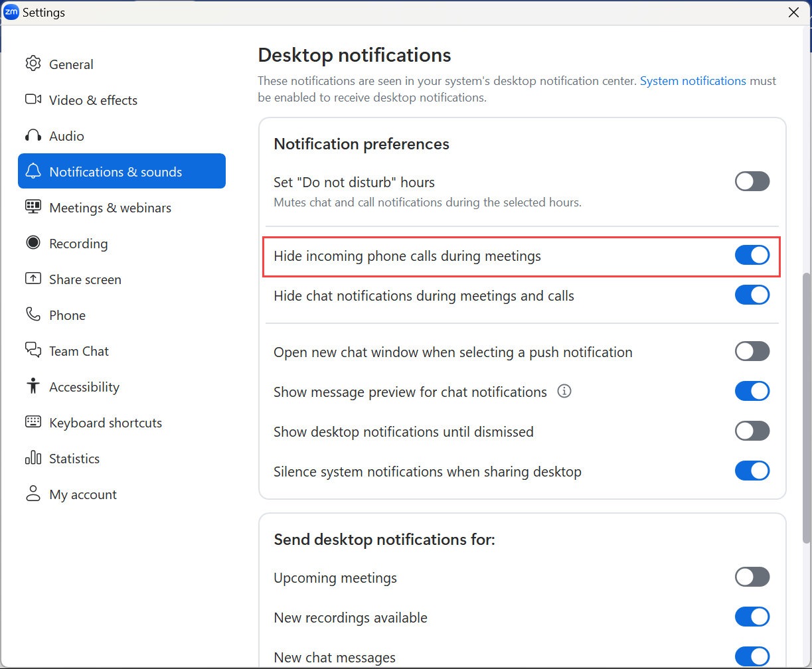This screenshot has width=812, height=669.
Task: Select the Keyboard shortcuts icon
Action: 33,422
